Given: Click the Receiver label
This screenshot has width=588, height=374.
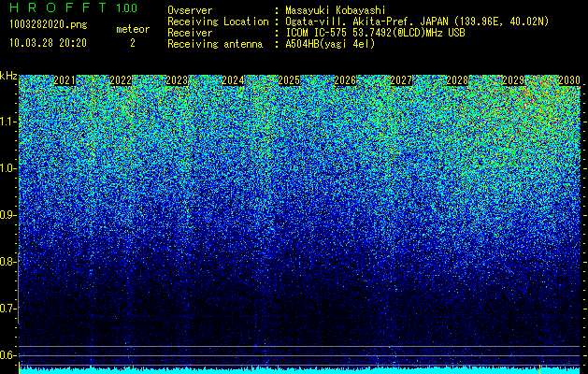Looking at the screenshot, I should 190,33.
